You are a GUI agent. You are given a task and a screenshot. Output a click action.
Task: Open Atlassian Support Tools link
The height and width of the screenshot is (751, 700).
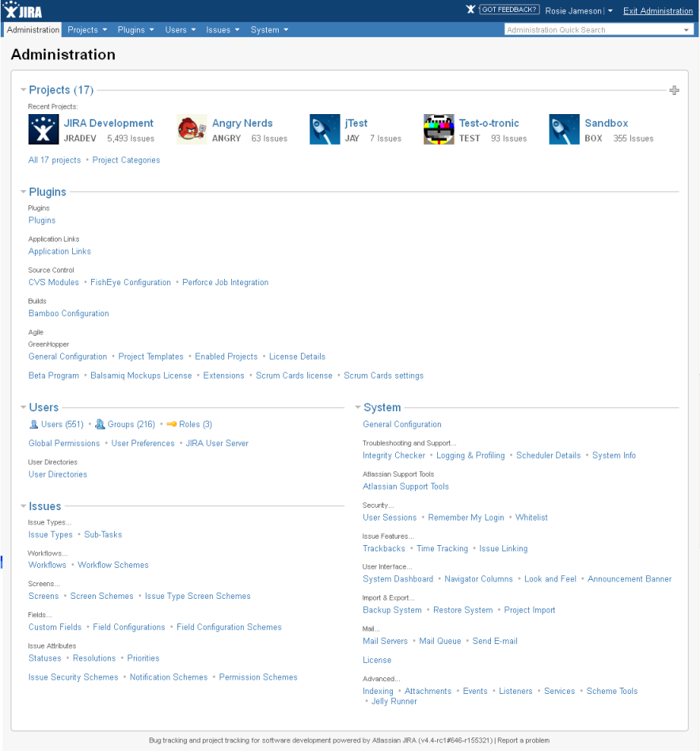click(405, 486)
